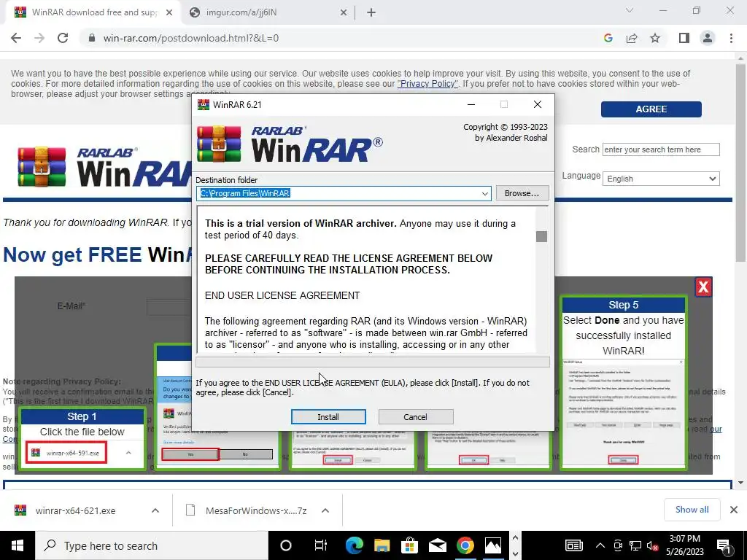This screenshot has width=747, height=560.
Task: Expand the Destination folder dropdown arrow
Action: (x=484, y=193)
